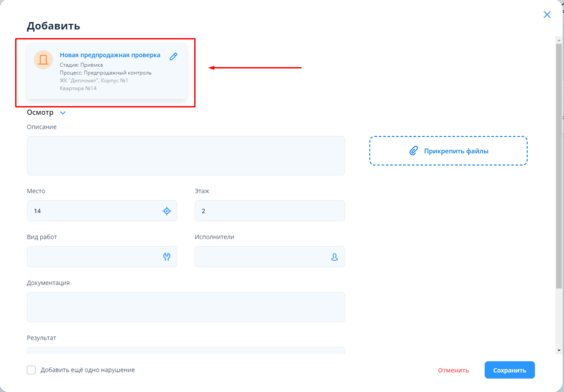
Task: Click the Отменить button
Action: (453, 370)
